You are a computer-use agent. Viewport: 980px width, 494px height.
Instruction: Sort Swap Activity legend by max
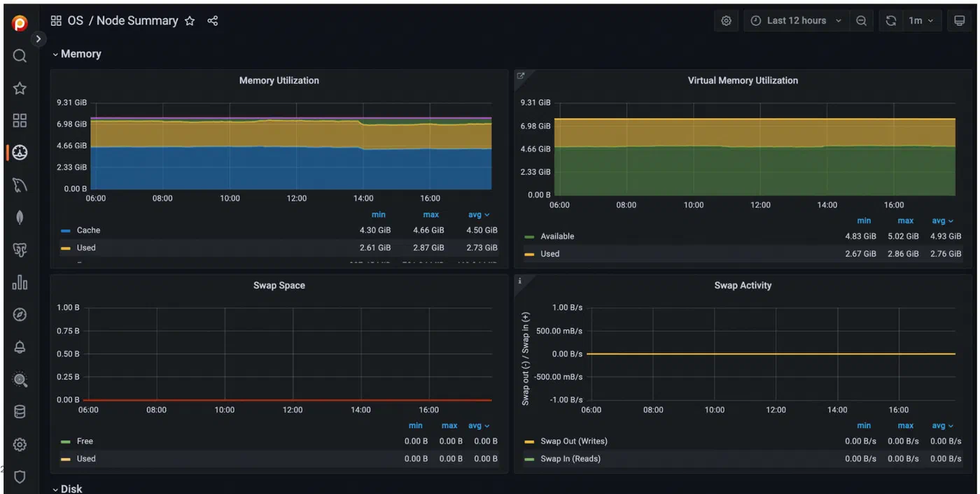pyautogui.click(x=906, y=425)
